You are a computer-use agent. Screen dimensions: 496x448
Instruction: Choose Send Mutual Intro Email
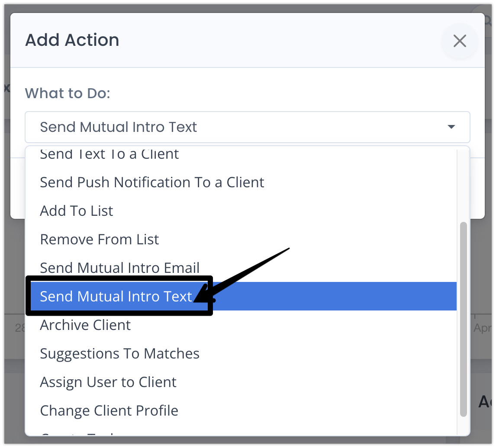click(x=120, y=268)
